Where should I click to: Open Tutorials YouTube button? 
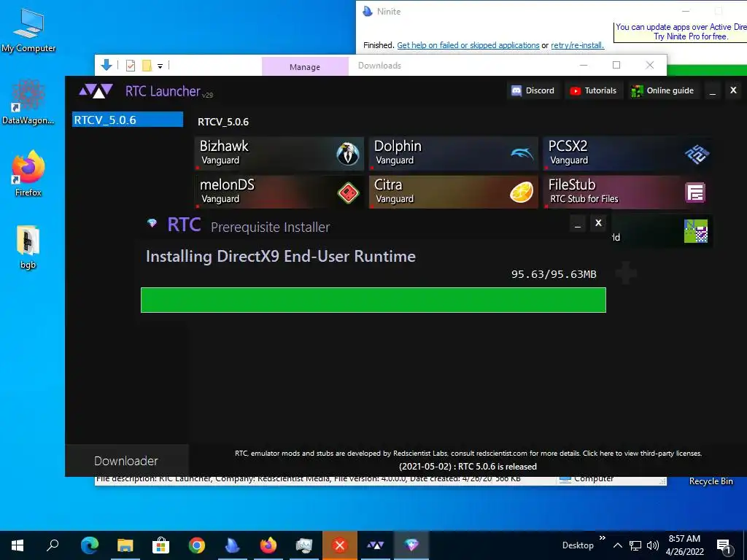click(x=594, y=90)
